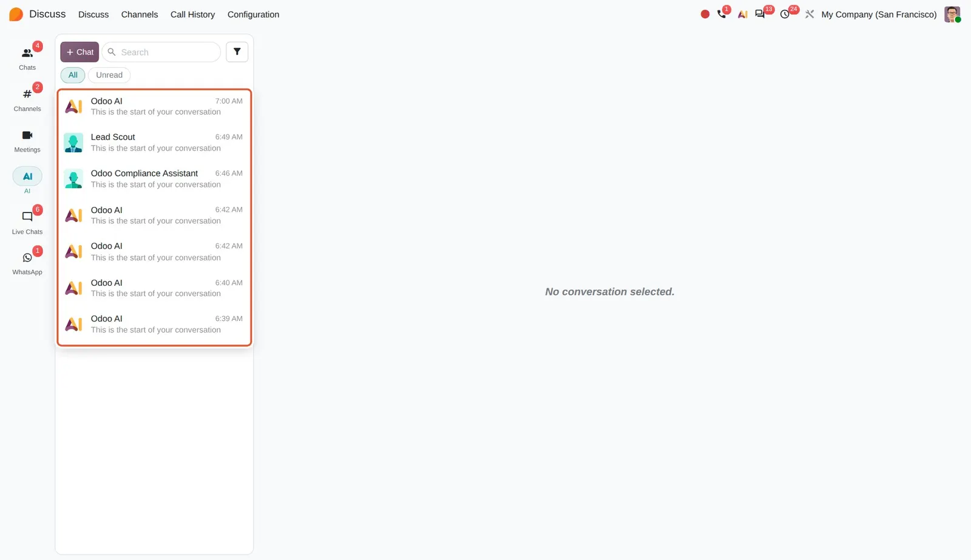The image size is (971, 560).
Task: Open the Chats sidebar section
Action: (27, 58)
